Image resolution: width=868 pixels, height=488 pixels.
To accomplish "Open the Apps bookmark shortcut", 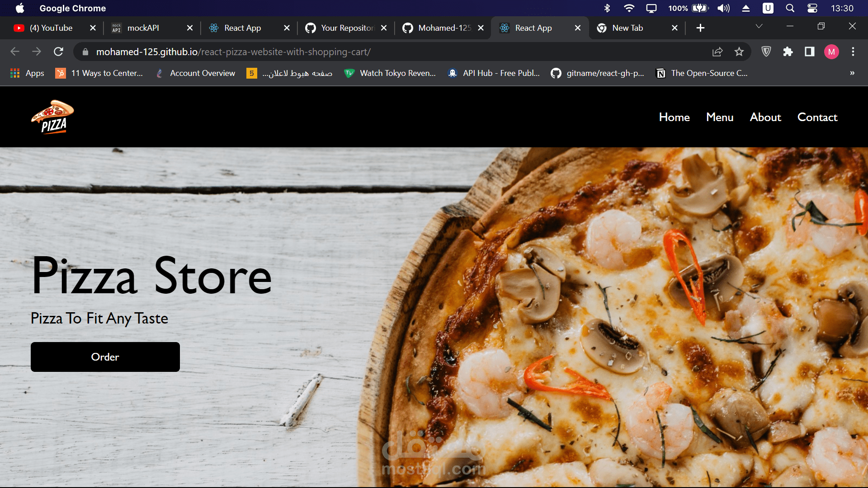I will [x=27, y=73].
